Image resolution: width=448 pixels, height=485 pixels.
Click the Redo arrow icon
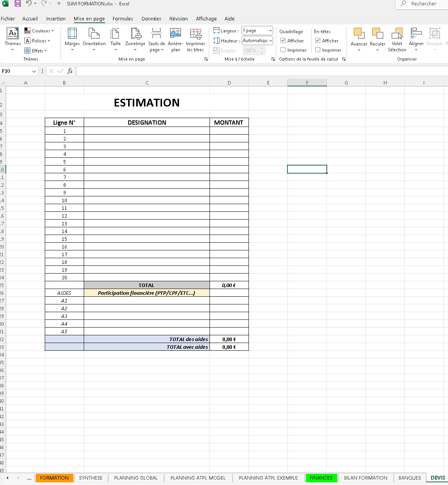44,3
